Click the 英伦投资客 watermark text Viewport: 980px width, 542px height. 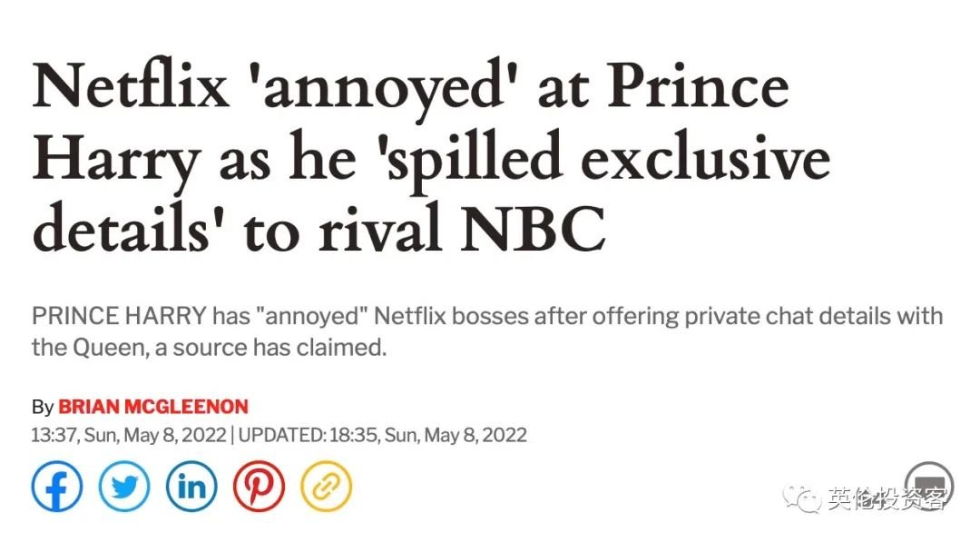click(x=887, y=498)
